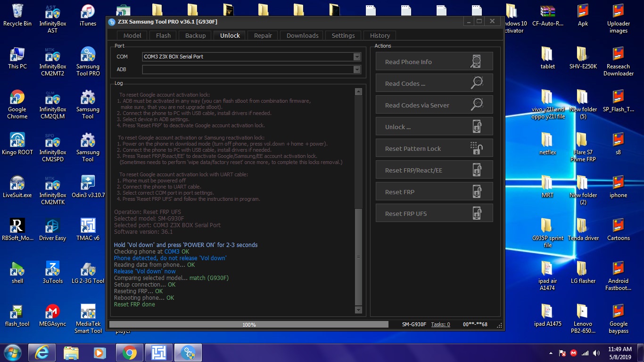644x362 pixels.
Task: Launch 3uTools from desktop
Action: click(53, 273)
